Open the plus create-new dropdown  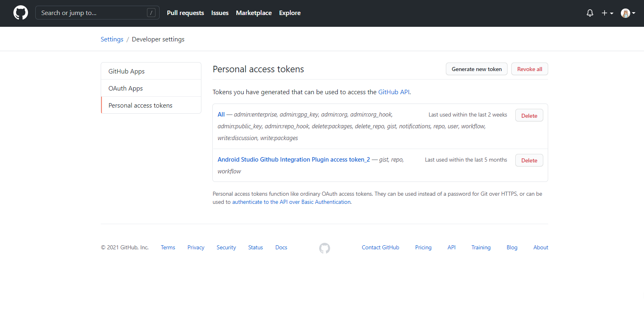[x=607, y=13]
